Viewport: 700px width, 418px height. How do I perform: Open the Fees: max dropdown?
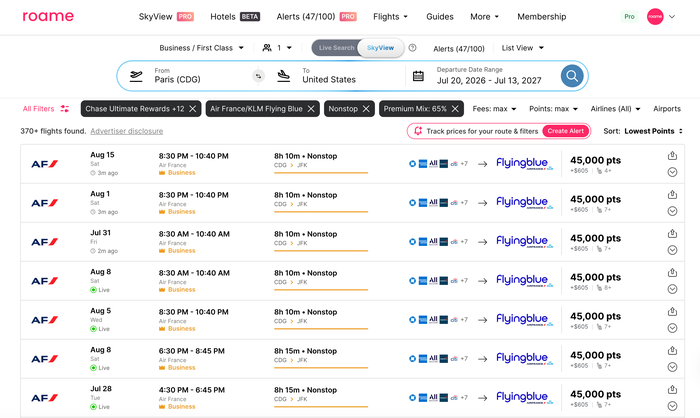(494, 109)
